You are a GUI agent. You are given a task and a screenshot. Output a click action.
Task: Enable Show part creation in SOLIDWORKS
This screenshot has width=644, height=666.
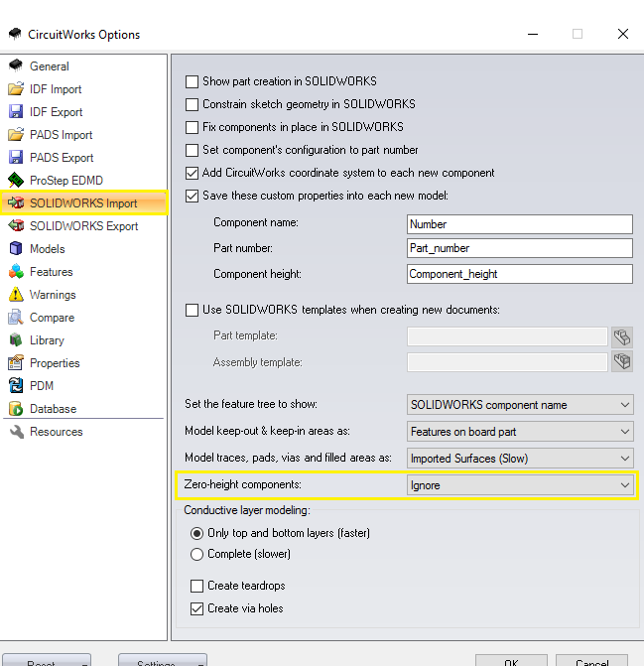[192, 81]
